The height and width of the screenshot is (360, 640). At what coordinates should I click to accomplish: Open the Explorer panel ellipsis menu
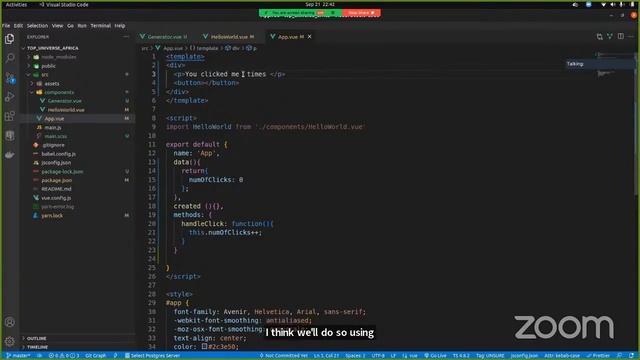click(x=126, y=37)
